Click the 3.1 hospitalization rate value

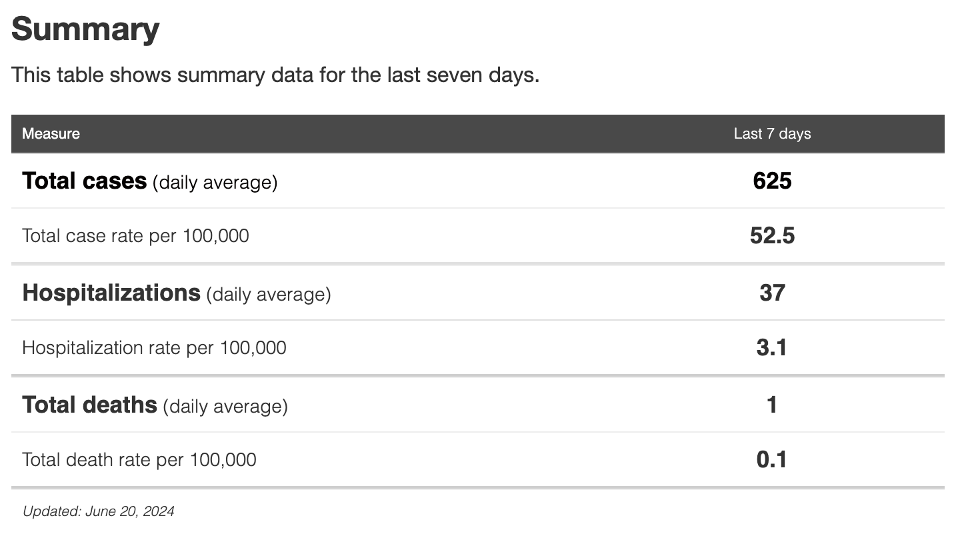coord(772,347)
